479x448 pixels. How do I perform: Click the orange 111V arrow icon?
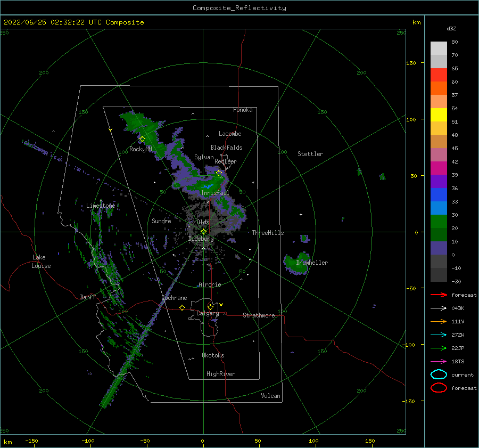click(x=439, y=321)
